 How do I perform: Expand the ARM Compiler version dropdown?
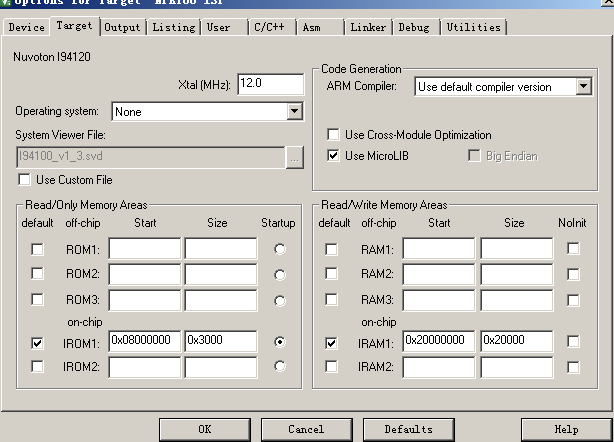click(583, 87)
